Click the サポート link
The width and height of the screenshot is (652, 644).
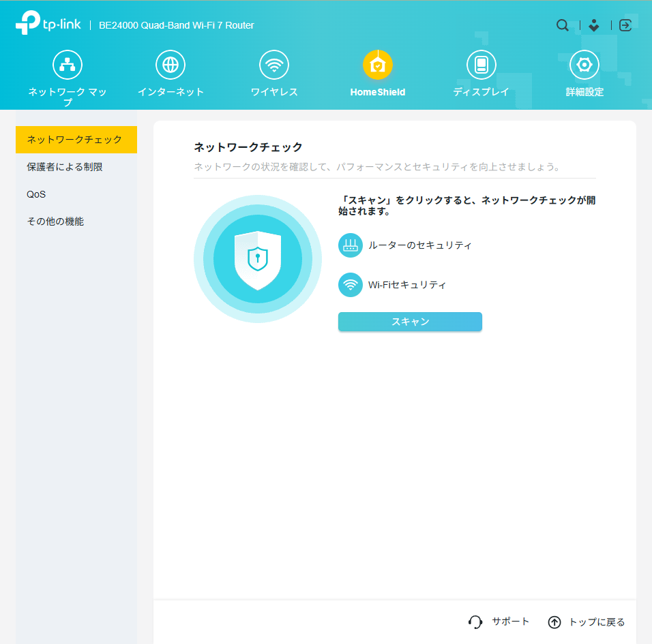[510, 622]
